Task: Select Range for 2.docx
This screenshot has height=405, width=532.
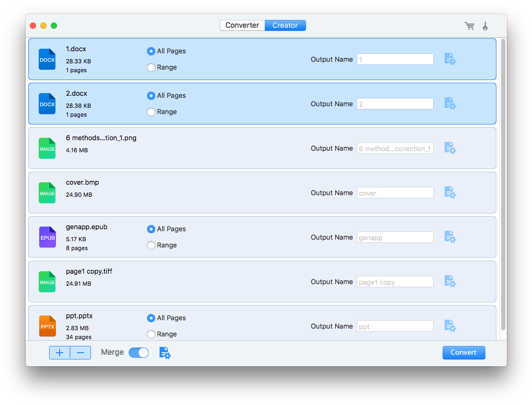Action: click(151, 111)
